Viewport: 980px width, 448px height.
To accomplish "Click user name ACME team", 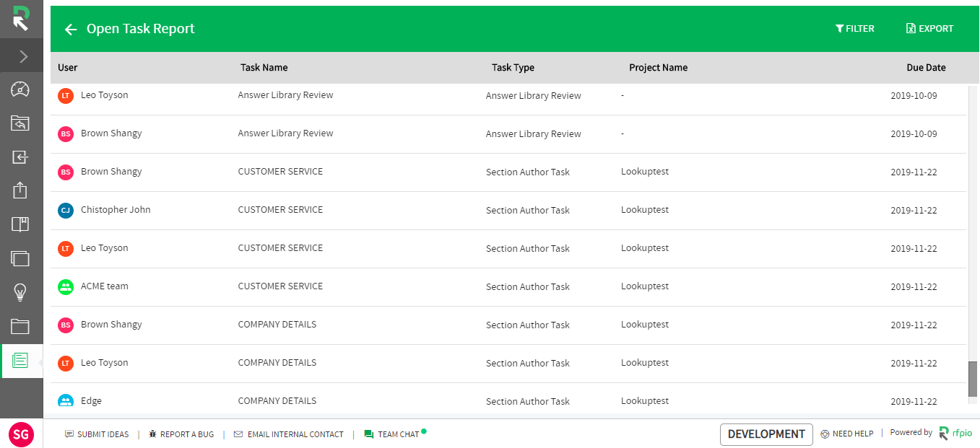I will pyautogui.click(x=105, y=286).
